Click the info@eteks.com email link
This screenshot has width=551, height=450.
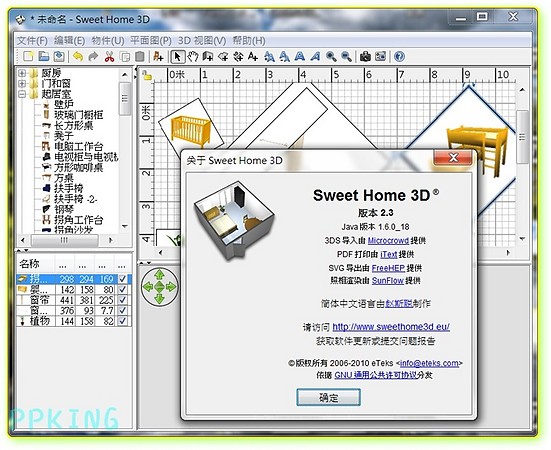[x=429, y=363]
